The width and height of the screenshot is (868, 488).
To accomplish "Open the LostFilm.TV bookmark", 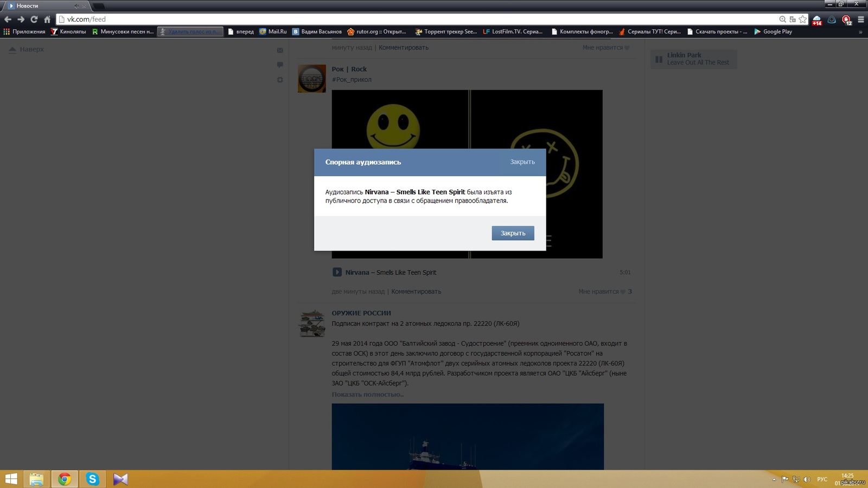I will click(513, 32).
